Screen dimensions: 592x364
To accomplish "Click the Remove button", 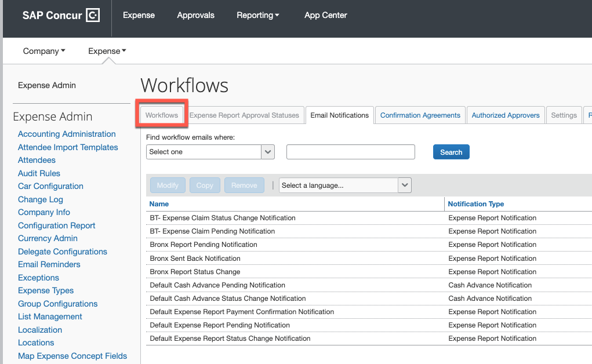I will point(244,185).
